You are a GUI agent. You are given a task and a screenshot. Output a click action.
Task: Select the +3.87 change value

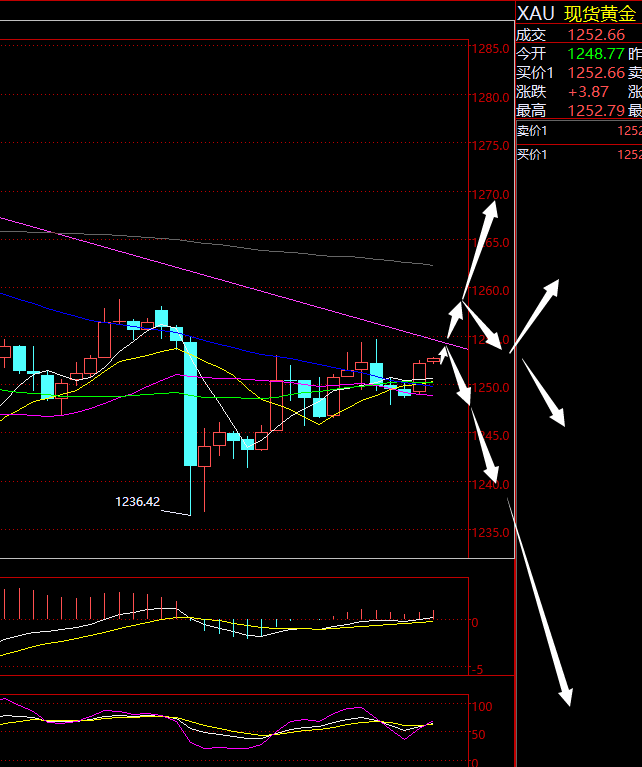[588, 91]
